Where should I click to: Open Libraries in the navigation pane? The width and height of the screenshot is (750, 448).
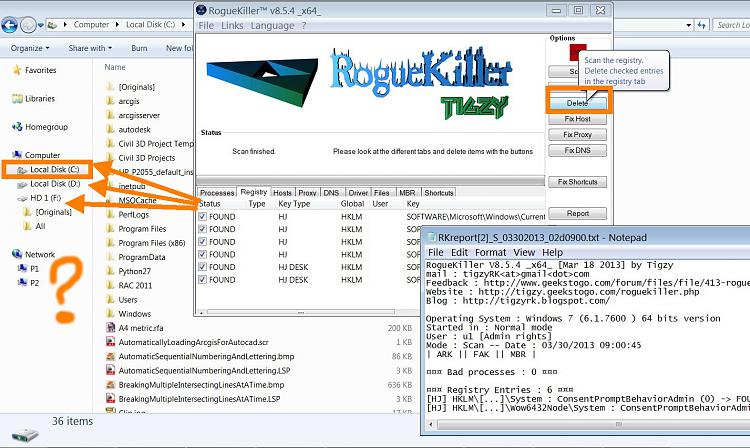(40, 98)
